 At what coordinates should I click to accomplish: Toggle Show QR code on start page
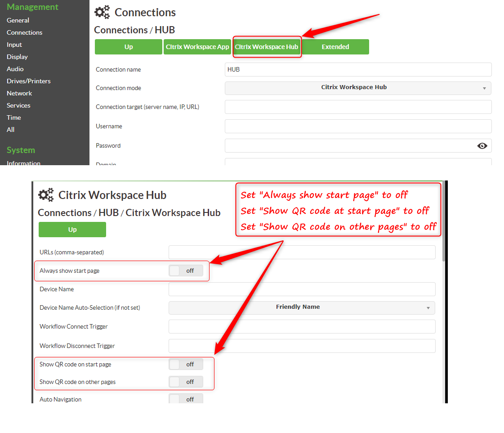click(186, 364)
